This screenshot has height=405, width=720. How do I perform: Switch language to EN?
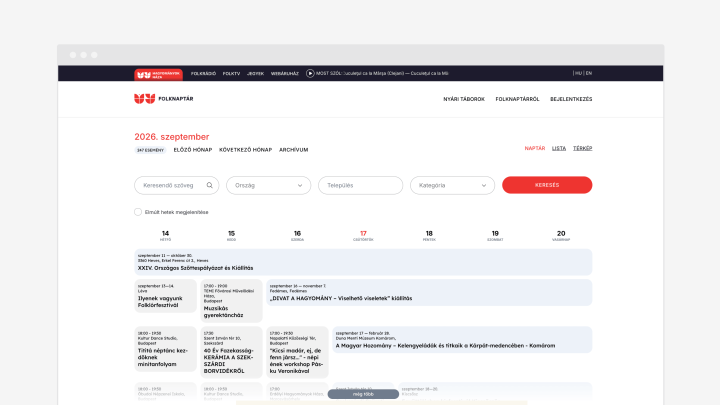tap(589, 73)
